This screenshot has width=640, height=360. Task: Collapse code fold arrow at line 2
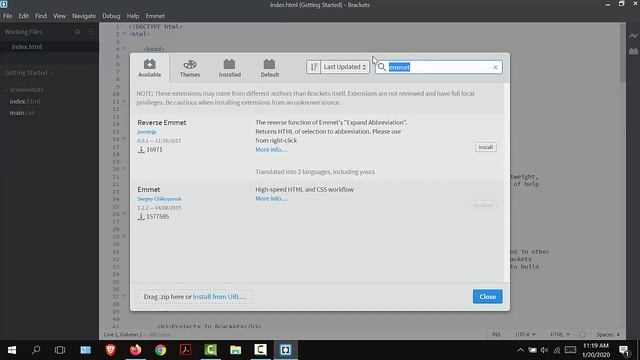[124, 34]
